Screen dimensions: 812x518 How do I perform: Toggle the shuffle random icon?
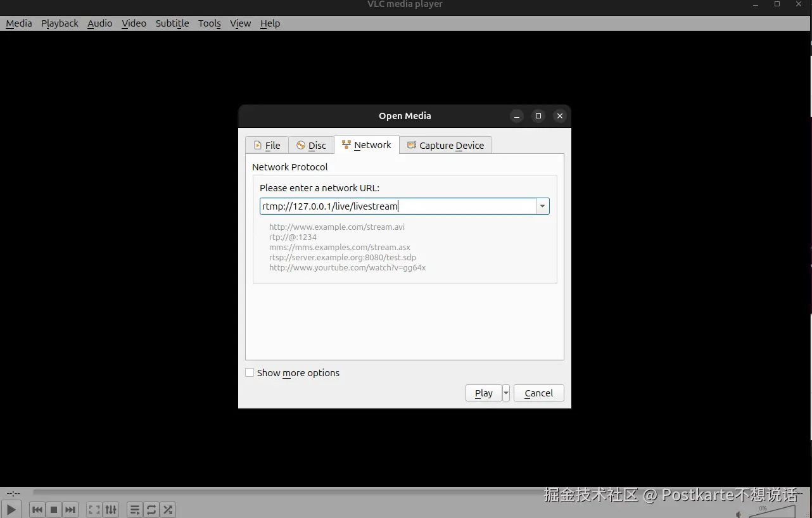click(168, 509)
